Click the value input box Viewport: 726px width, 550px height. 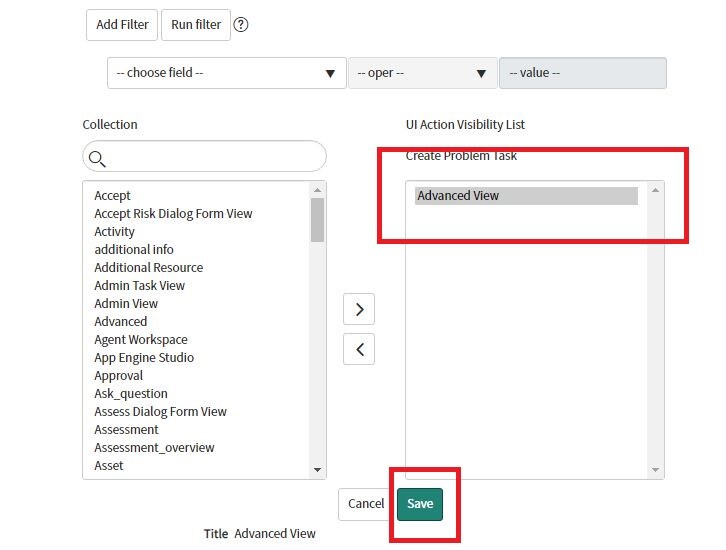(x=583, y=73)
